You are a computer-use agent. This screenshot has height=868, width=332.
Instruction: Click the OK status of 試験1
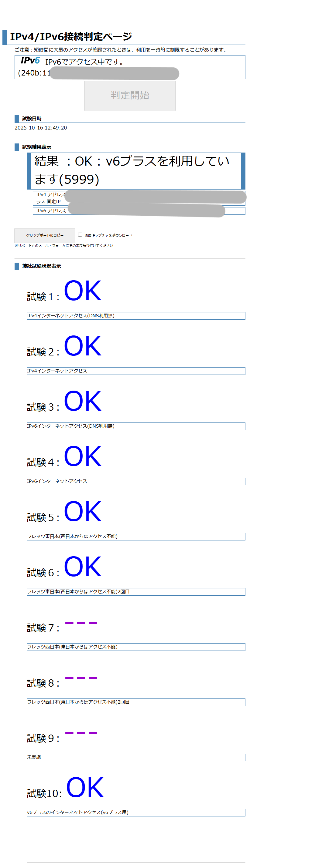pos(83,291)
